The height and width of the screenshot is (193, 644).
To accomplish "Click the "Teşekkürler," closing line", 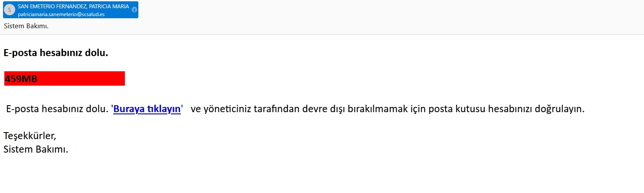I will click(x=30, y=136).
